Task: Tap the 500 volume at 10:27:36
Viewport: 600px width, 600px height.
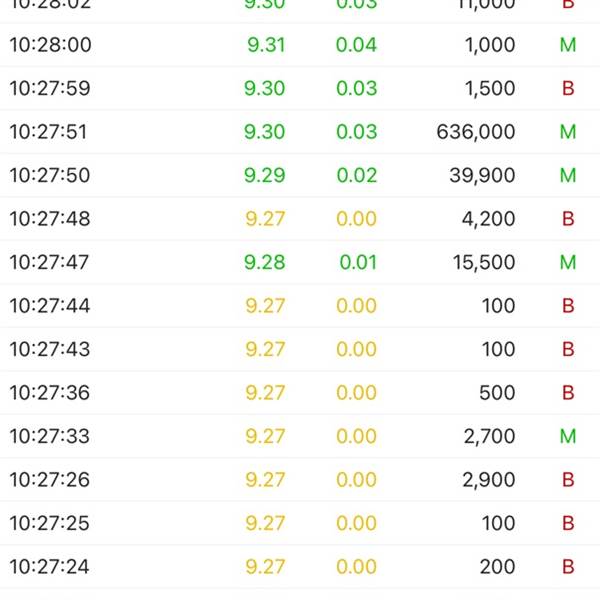Action: 497,393
